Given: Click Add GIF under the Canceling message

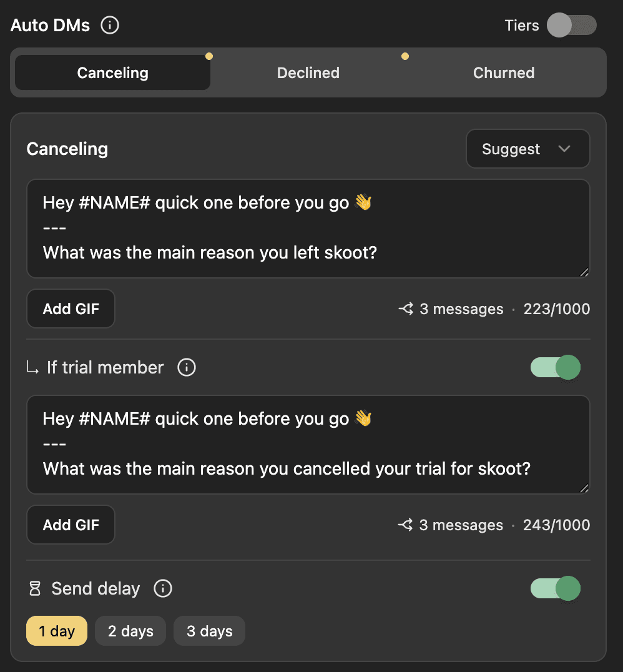Looking at the screenshot, I should tap(71, 309).
